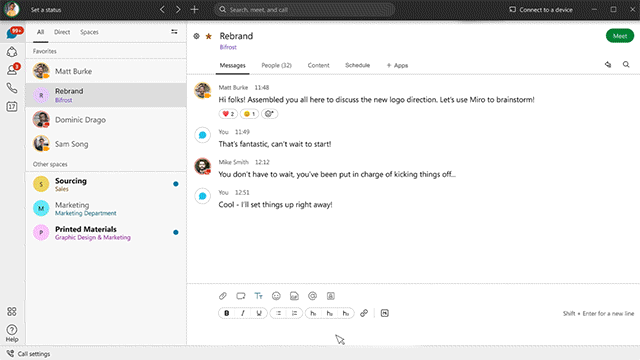Mention someone with the @ icon
Viewport: 640px width, 360px height.
pos(313,296)
